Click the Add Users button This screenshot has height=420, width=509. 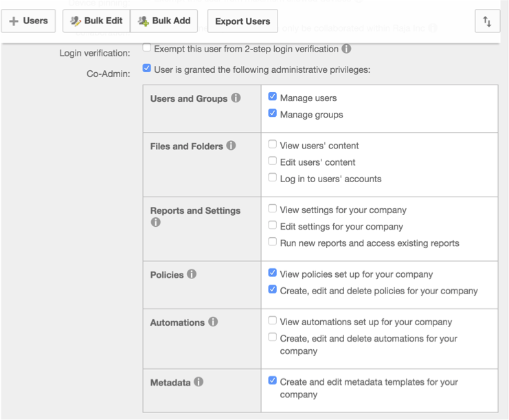point(29,21)
